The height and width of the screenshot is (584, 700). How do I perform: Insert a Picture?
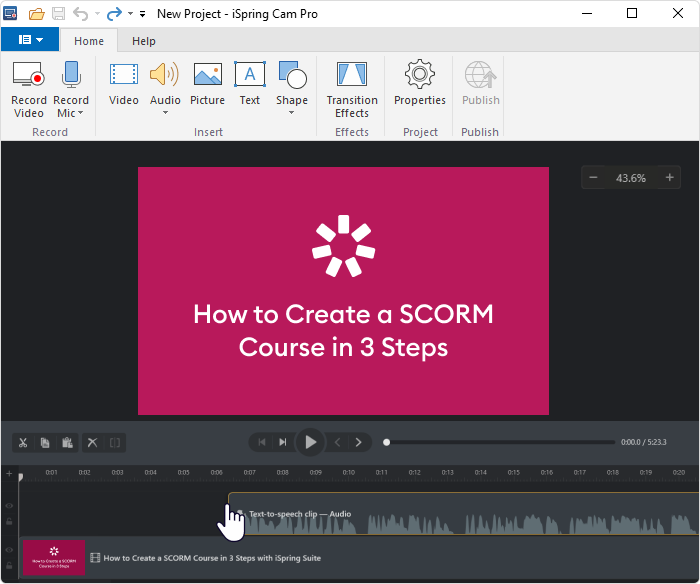click(208, 83)
